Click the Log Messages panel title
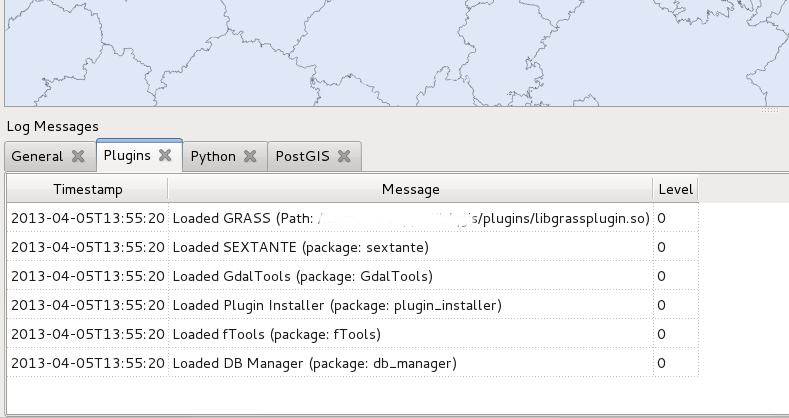This screenshot has width=789, height=418. pos(52,126)
